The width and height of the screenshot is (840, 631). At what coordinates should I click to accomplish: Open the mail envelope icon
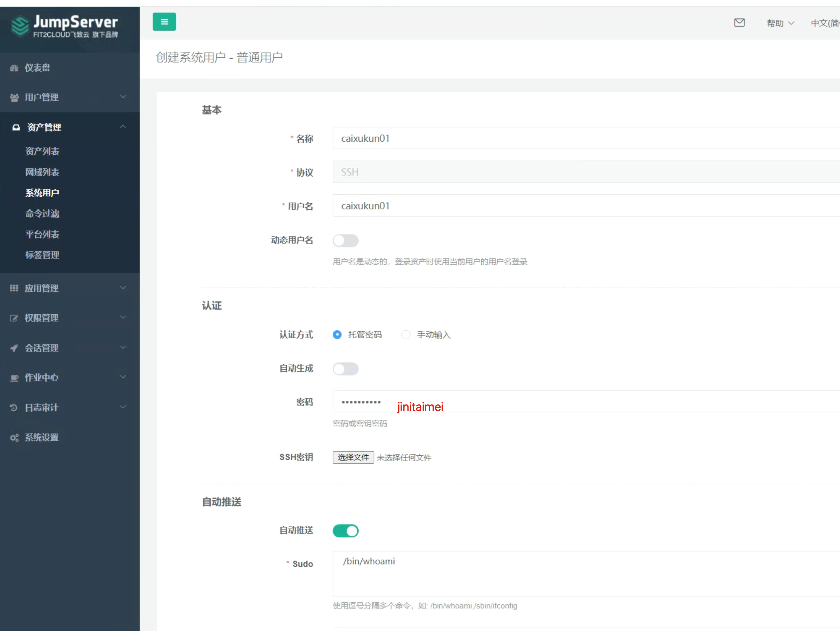pyautogui.click(x=739, y=23)
